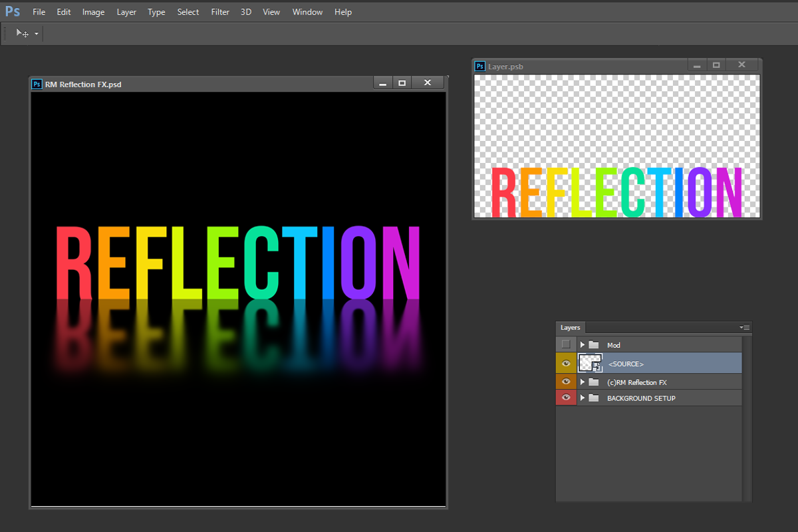Hide the <SOURCE> layer eye
This screenshot has width=798, height=532.
pyautogui.click(x=566, y=363)
